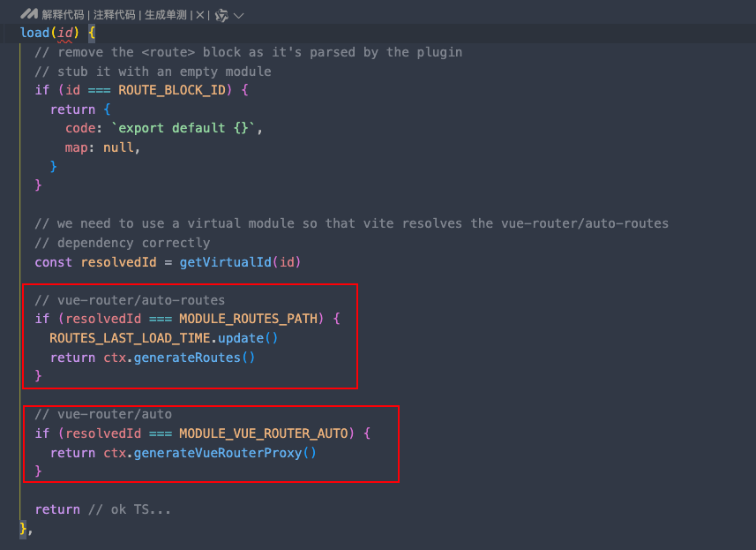Click the MODULE_ROUTES_PATH constant

(x=248, y=319)
